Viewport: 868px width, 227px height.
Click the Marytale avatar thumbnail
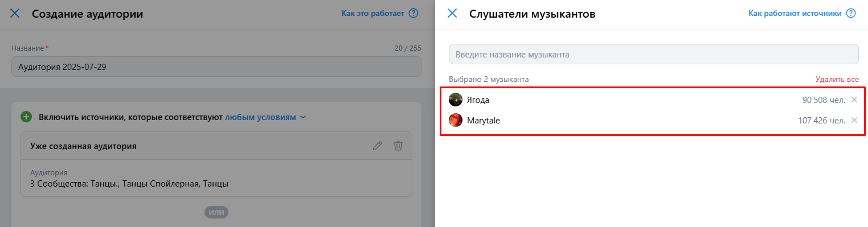455,120
